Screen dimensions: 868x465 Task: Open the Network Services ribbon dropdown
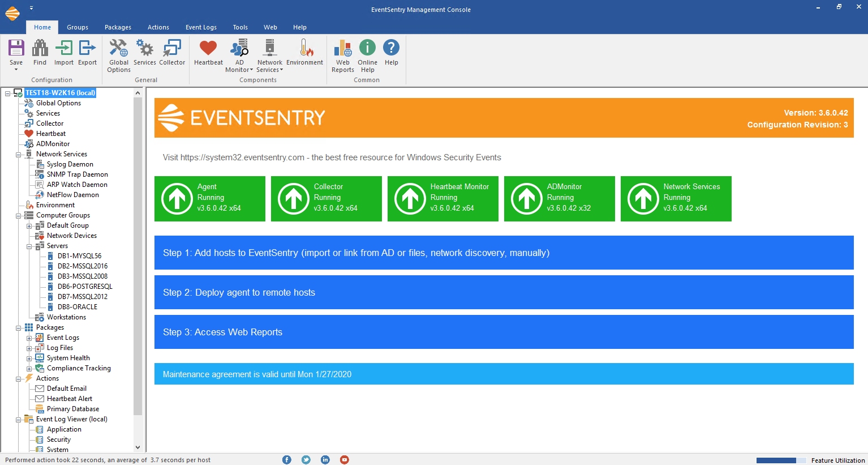pyautogui.click(x=270, y=56)
